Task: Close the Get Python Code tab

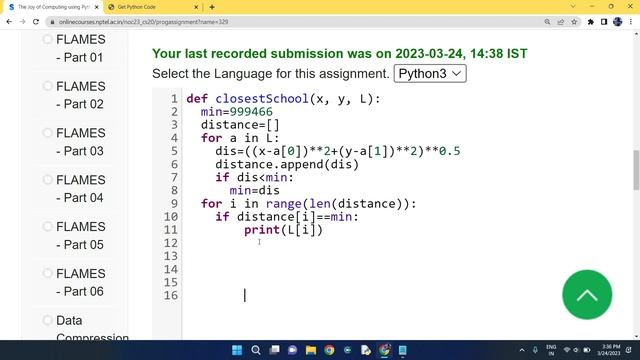Action: click(196, 7)
